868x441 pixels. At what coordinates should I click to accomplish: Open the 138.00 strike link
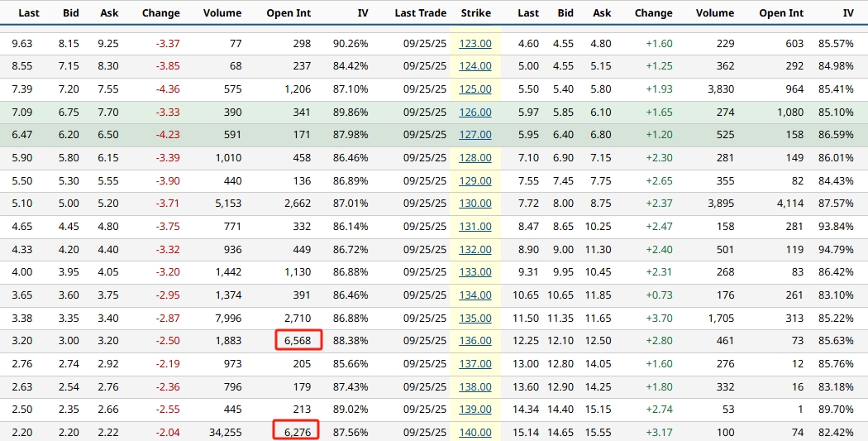(x=475, y=386)
